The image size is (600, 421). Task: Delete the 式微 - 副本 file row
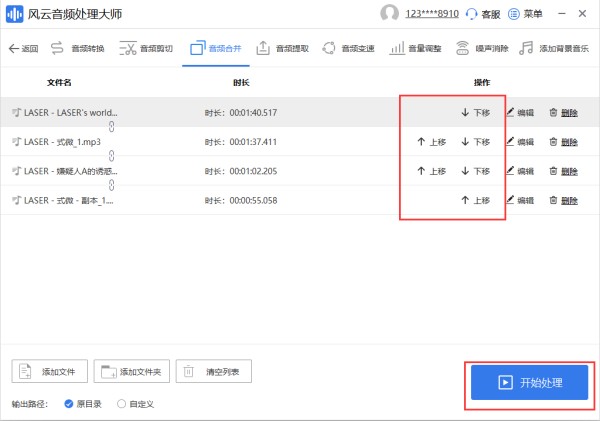[x=563, y=201]
